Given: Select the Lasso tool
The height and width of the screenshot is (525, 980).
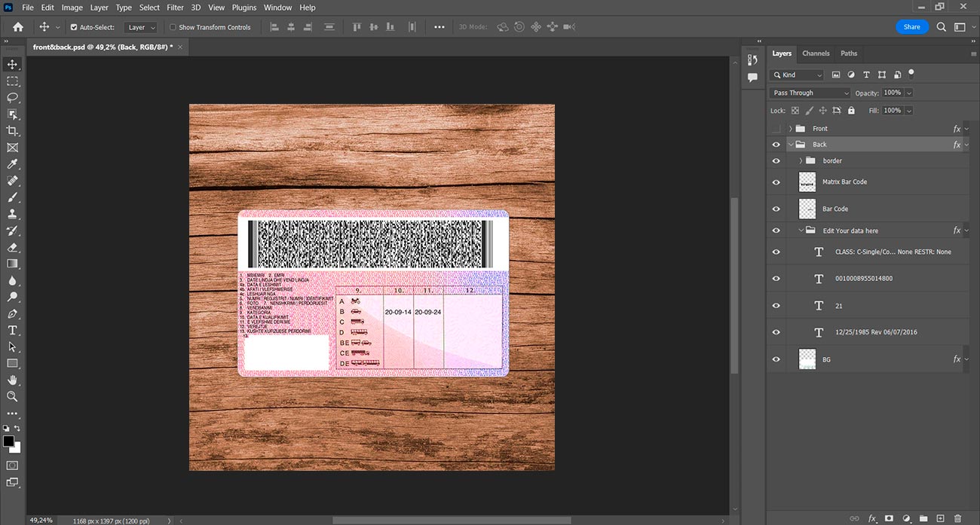Looking at the screenshot, I should pyautogui.click(x=12, y=98).
